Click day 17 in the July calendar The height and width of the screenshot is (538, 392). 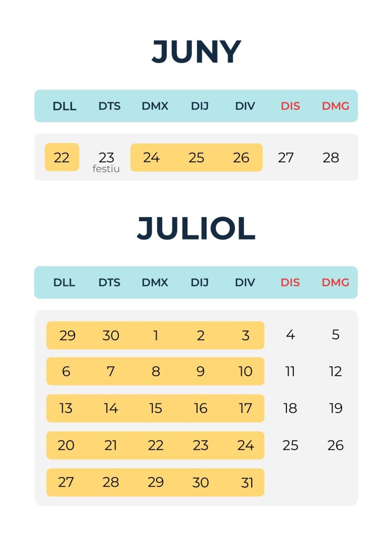[x=245, y=408]
